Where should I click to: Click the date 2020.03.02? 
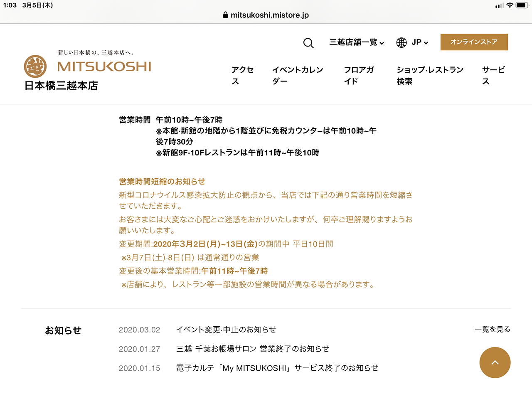[x=139, y=330]
